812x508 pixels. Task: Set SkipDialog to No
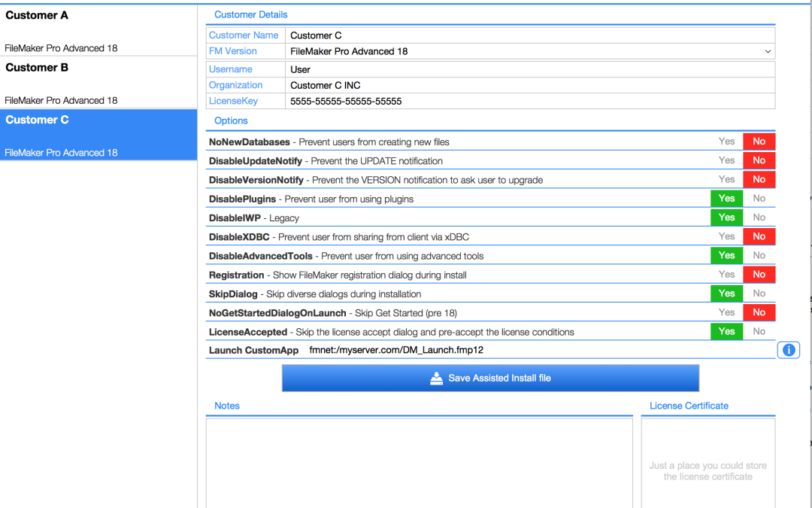coord(759,294)
